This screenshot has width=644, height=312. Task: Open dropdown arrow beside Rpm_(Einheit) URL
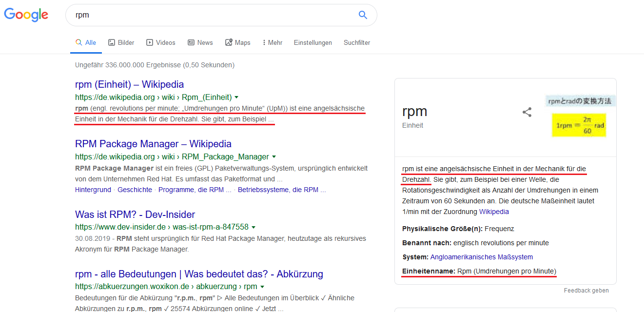pyautogui.click(x=236, y=97)
